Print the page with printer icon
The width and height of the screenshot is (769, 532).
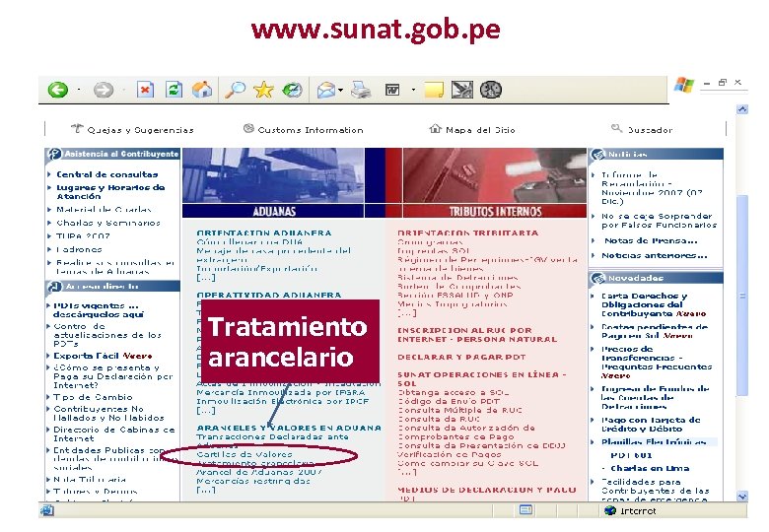point(361,90)
